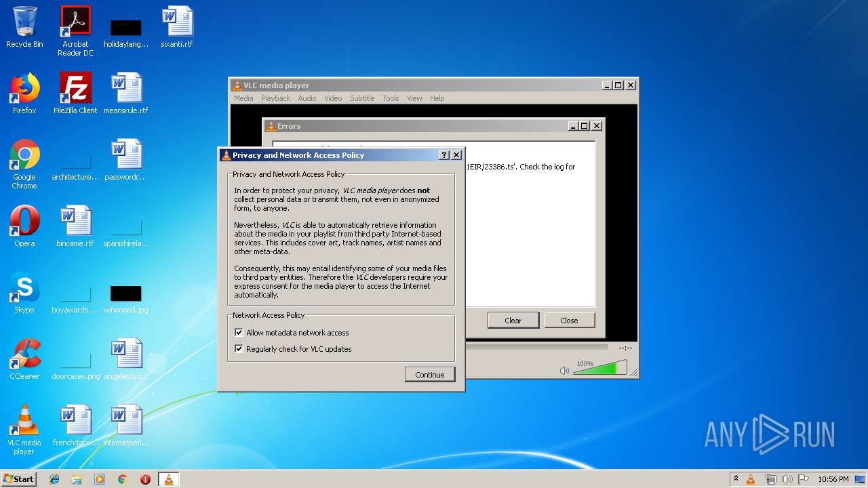Select the internetperi document icon
Screen dimensions: 868x488
(126, 426)
